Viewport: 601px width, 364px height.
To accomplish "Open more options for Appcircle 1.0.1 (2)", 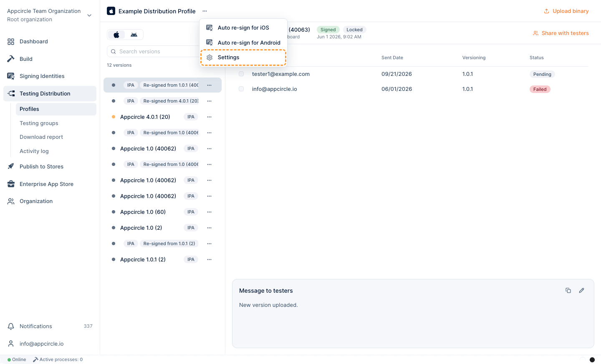I will [x=209, y=260].
